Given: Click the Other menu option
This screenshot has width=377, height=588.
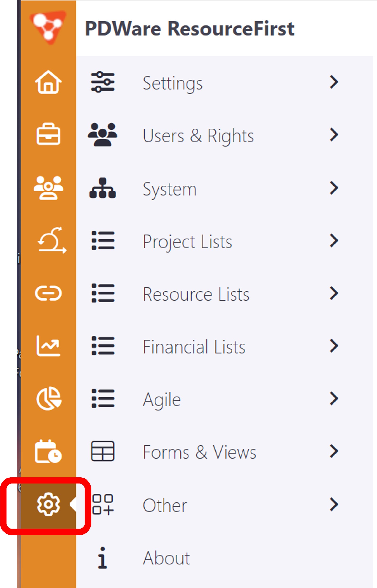Looking at the screenshot, I should point(164,504).
